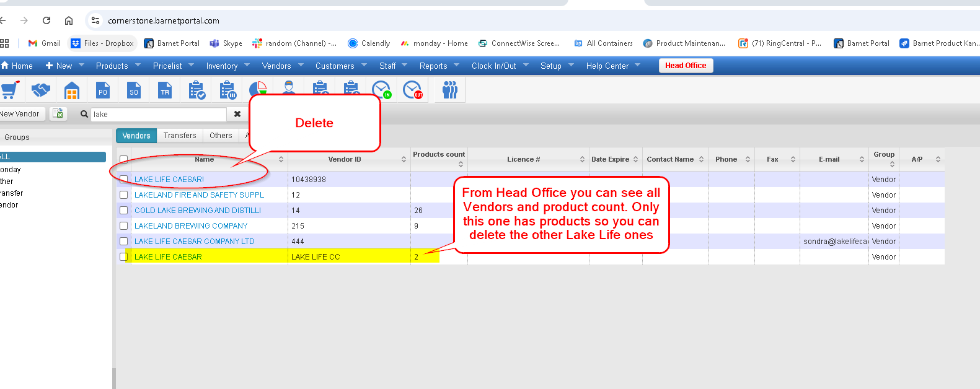The width and height of the screenshot is (980, 389).
Task: Open LAKELAND FIRE AND SAFETY SUPPL link
Action: 199,195
